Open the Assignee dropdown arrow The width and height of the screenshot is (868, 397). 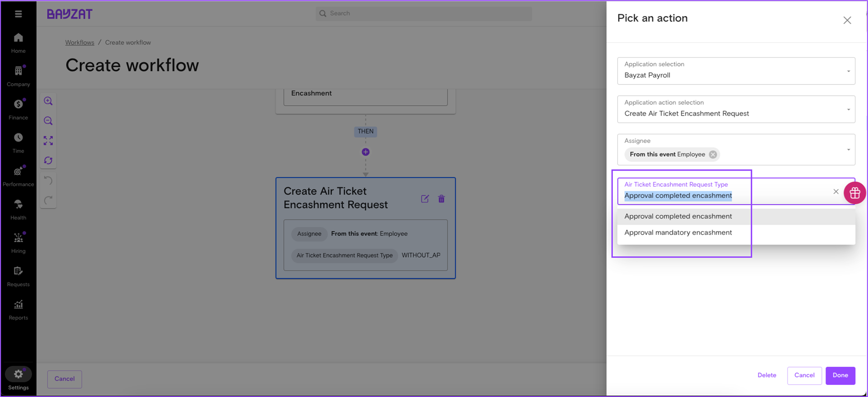point(848,150)
